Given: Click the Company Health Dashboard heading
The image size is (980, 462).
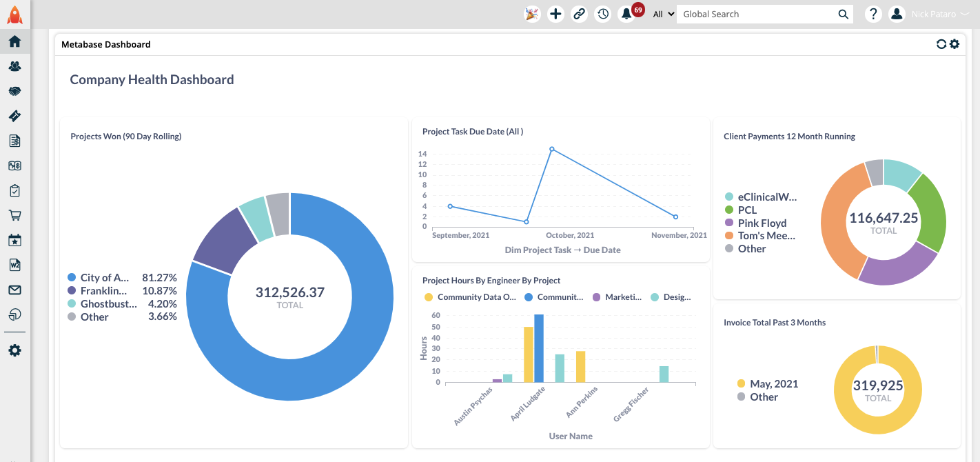Looking at the screenshot, I should (152, 80).
